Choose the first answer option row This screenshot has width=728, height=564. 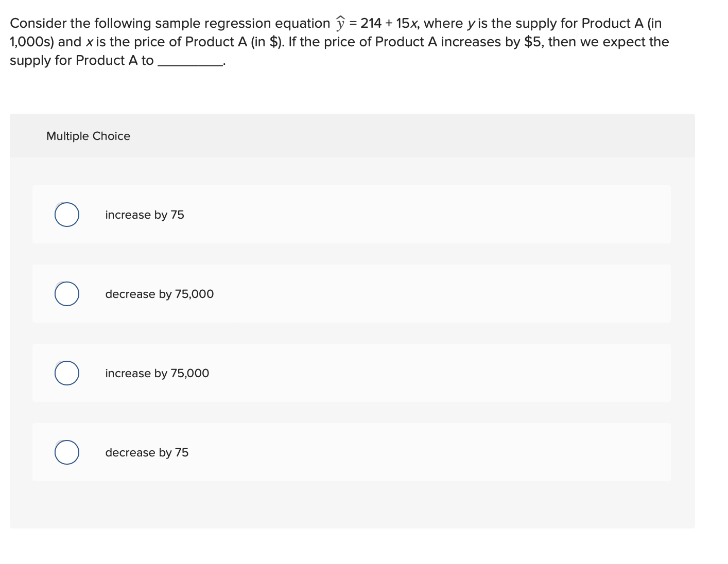(352, 215)
